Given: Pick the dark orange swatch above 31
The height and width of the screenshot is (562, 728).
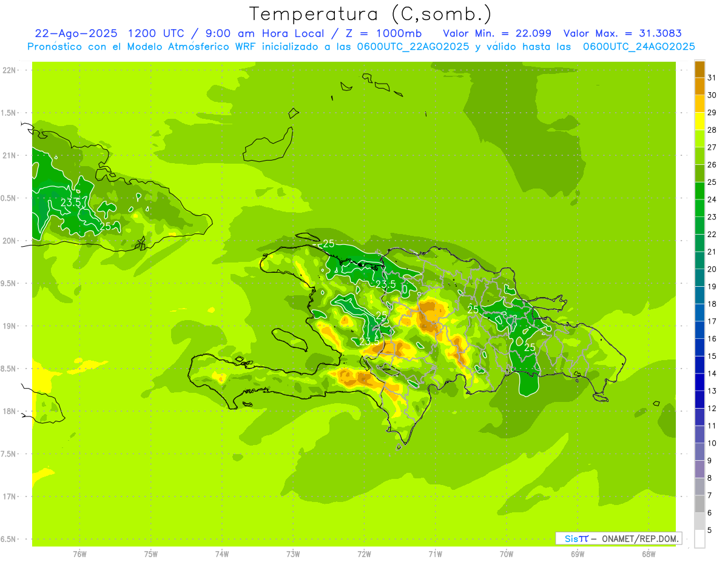Looking at the screenshot, I should [x=699, y=69].
